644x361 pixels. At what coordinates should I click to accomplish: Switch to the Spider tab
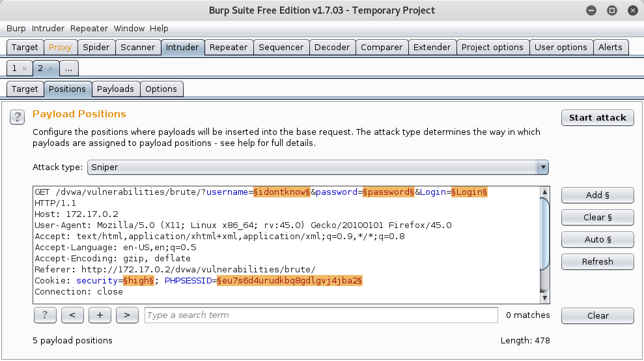point(96,48)
